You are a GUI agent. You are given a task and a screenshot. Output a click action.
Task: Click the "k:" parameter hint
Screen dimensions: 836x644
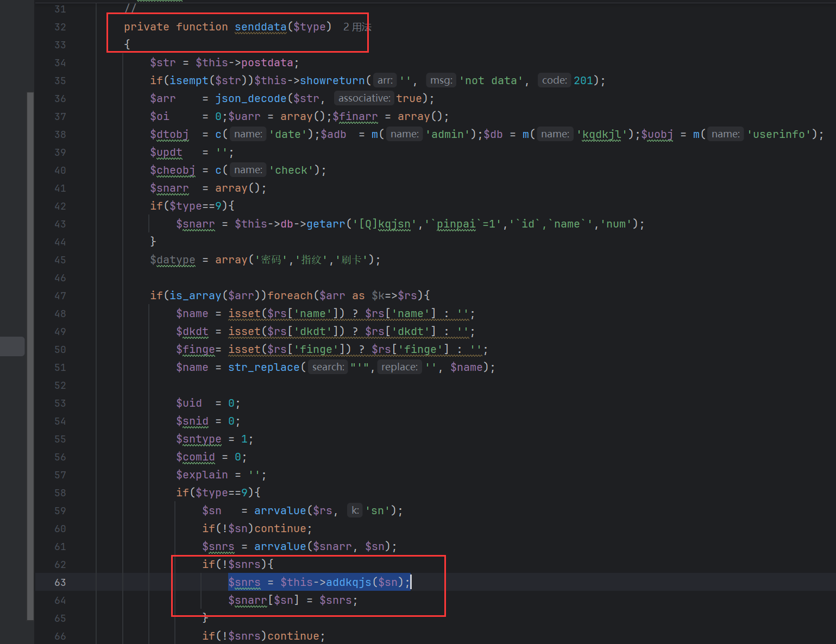(x=355, y=510)
